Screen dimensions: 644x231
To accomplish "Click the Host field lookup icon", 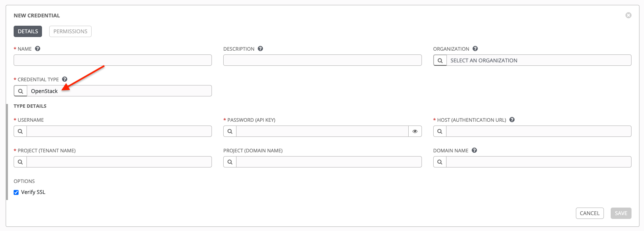I will [x=440, y=131].
